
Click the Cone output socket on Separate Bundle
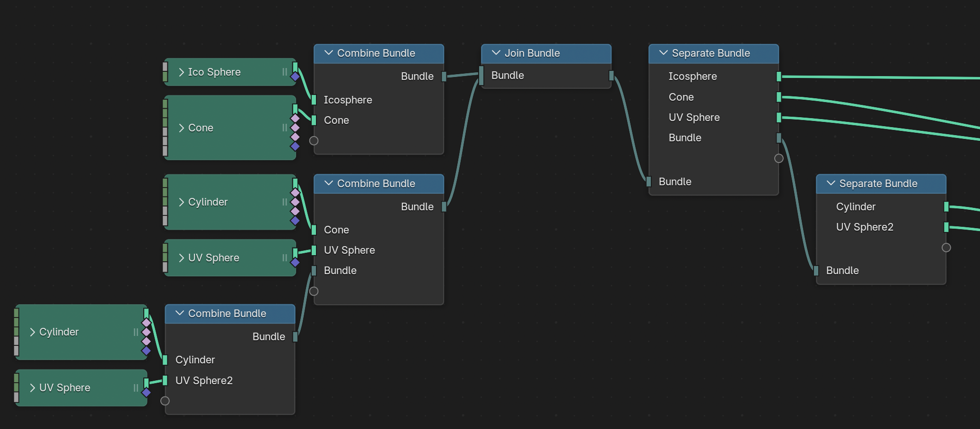tap(779, 97)
